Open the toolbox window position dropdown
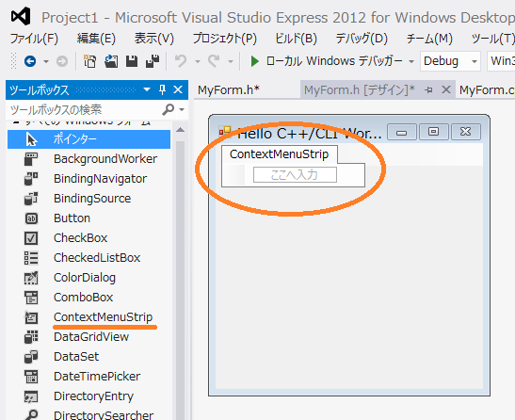This screenshot has height=420, width=515. [x=147, y=89]
